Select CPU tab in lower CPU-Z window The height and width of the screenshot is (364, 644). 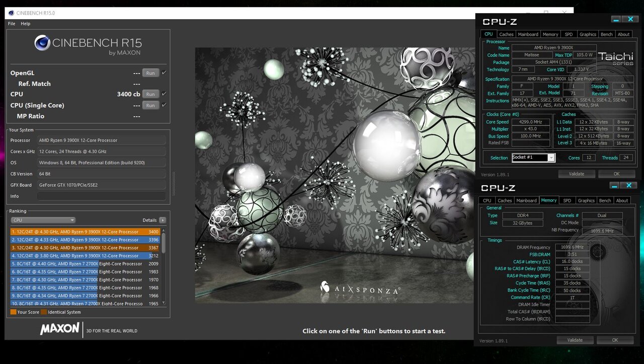tap(487, 200)
